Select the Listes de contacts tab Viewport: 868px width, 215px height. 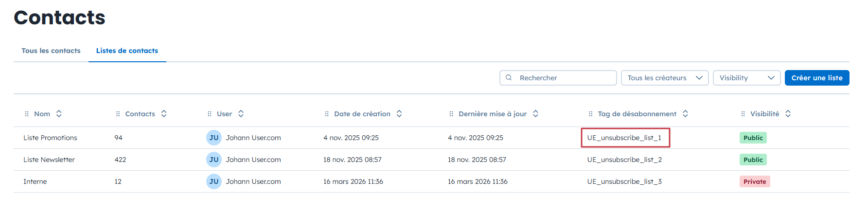(127, 51)
